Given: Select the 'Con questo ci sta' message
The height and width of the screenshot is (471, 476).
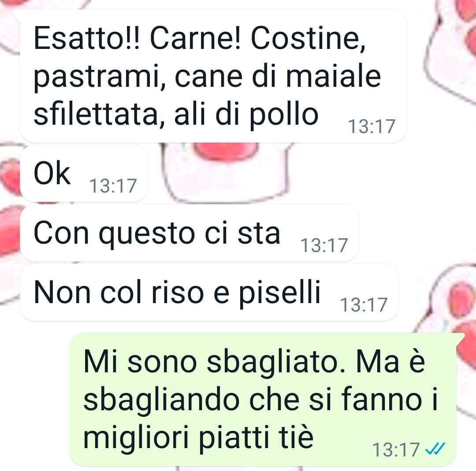Looking at the screenshot, I should click(190, 233).
